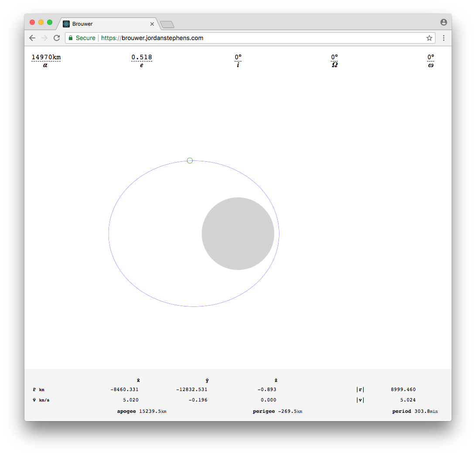Screen dimensions: 476x456
Task: Click the forward navigation arrow
Action: [x=44, y=38]
